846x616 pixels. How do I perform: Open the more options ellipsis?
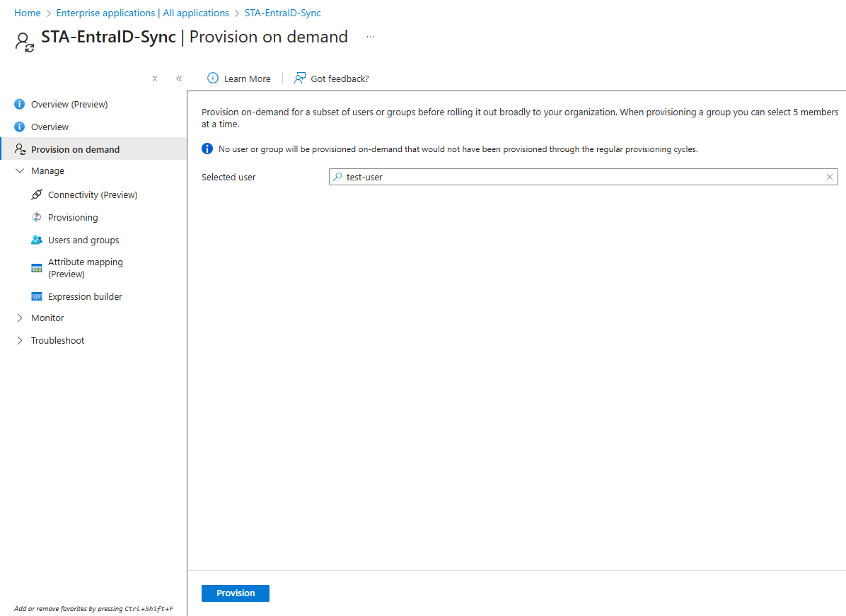pyautogui.click(x=371, y=36)
